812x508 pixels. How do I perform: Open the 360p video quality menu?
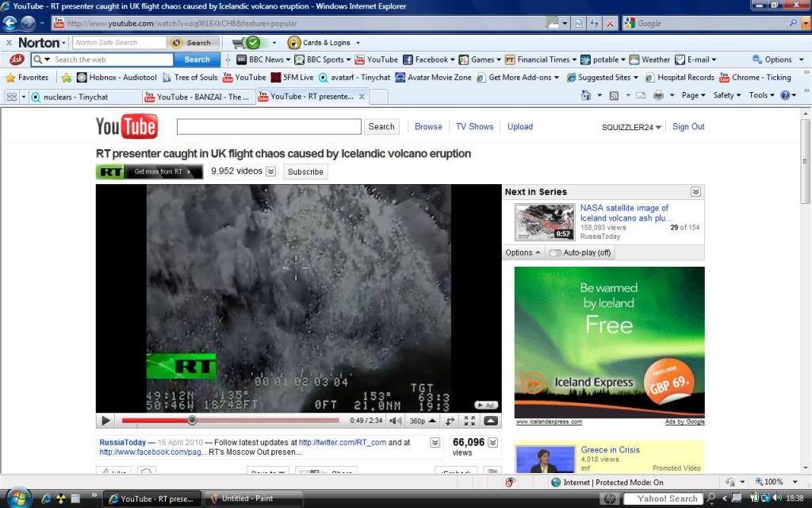422,421
